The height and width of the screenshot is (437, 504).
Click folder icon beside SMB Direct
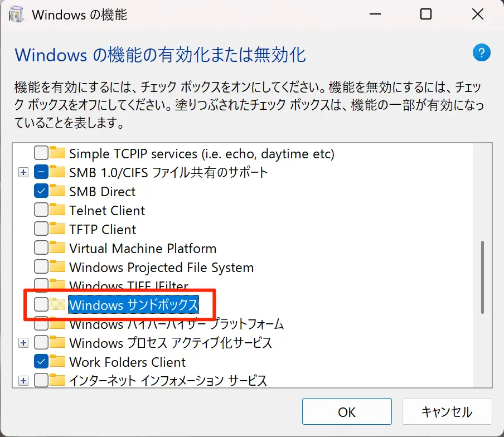pyautogui.click(x=57, y=191)
